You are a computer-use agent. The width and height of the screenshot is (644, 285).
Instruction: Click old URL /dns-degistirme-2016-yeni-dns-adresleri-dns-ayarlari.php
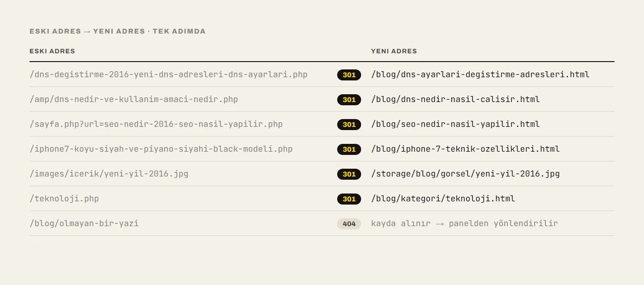coord(168,74)
